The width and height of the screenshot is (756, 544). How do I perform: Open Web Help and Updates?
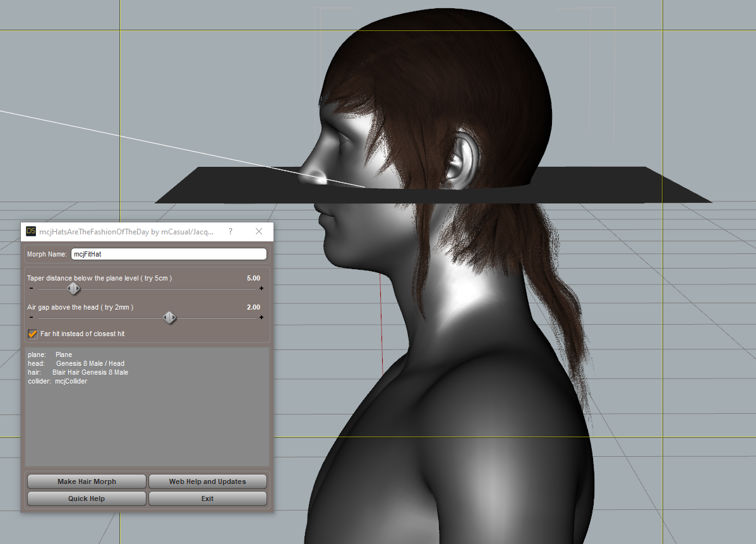[x=207, y=481]
